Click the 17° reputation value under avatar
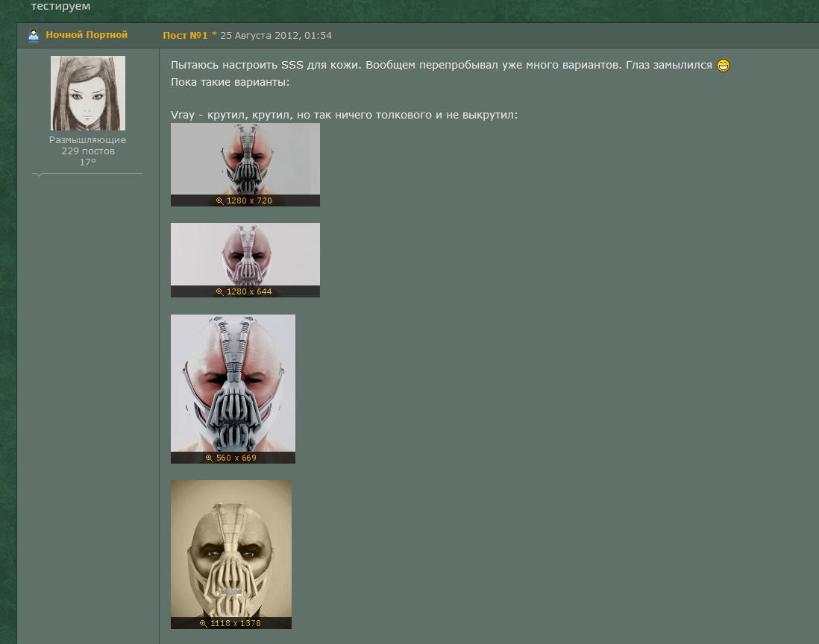Viewport: 819px width, 644px height. click(x=88, y=162)
